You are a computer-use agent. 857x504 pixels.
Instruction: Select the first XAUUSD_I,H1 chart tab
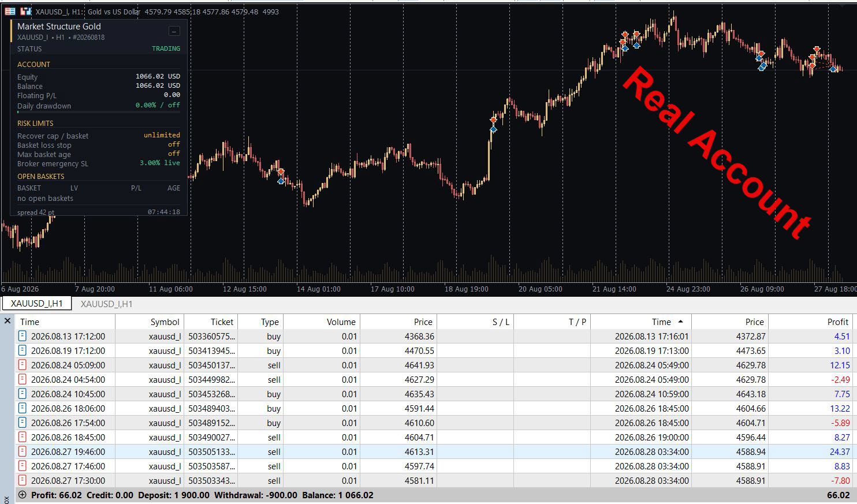[x=36, y=303]
